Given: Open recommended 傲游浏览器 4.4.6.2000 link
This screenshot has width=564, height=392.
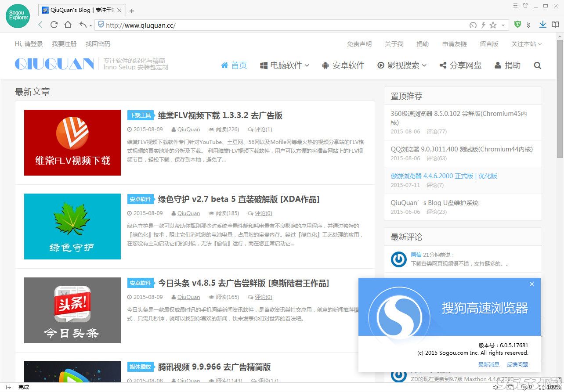Looking at the screenshot, I should [444, 176].
